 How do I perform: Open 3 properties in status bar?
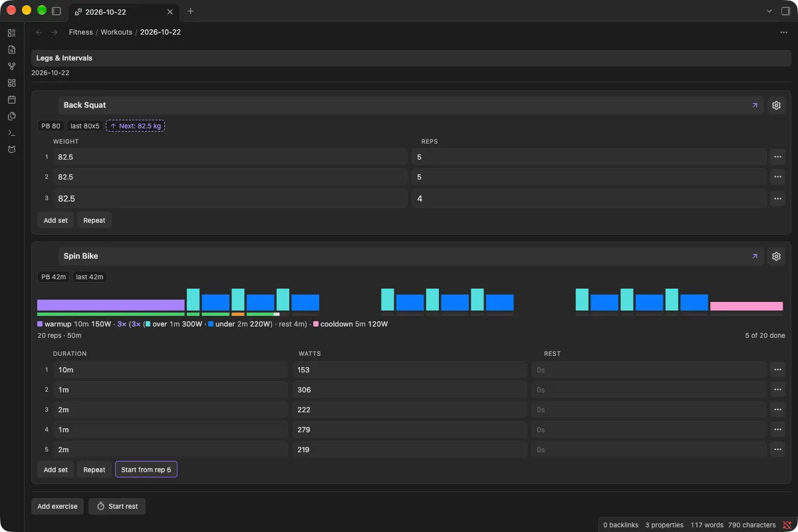coord(664,525)
